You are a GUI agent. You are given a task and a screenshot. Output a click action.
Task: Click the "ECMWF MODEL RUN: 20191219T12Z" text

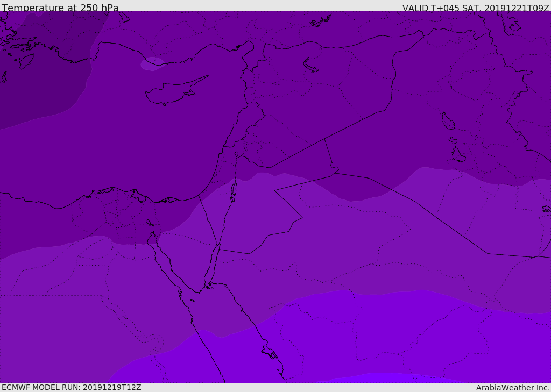coord(72,387)
